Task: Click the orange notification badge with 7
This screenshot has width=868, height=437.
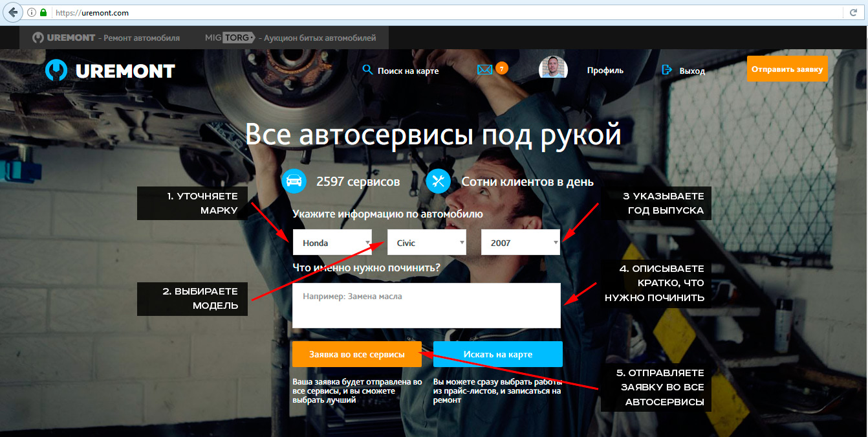Action: 501,67
